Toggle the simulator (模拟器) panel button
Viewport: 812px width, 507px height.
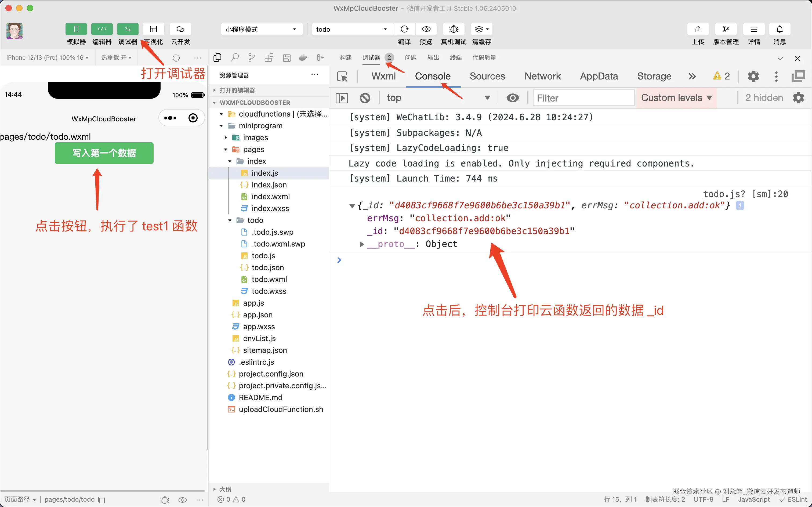click(x=76, y=29)
